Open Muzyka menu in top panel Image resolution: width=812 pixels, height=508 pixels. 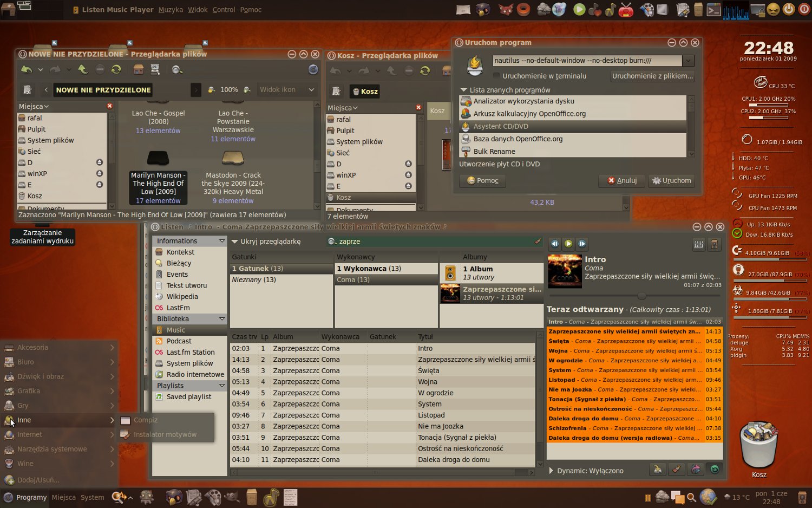[x=171, y=10]
